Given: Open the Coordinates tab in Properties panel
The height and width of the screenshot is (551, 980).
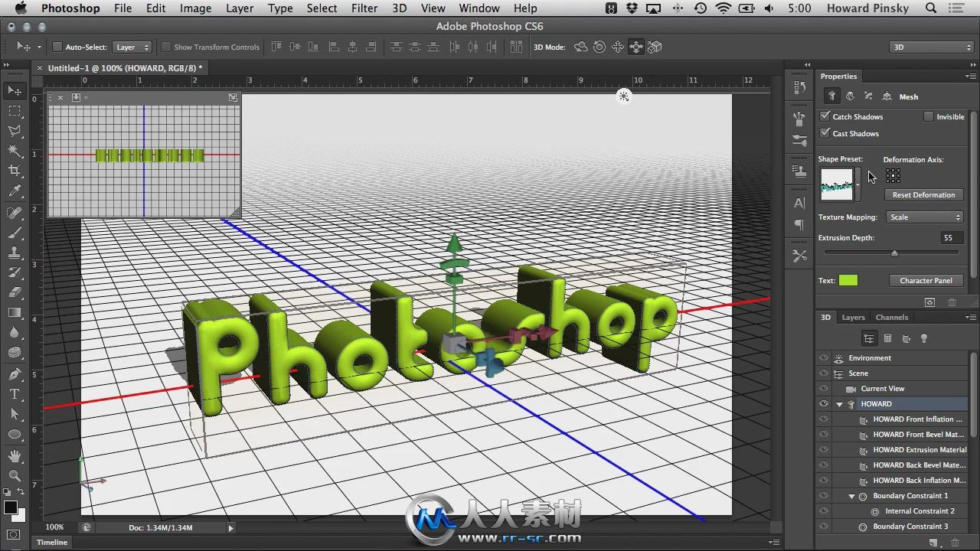Looking at the screenshot, I should point(887,96).
